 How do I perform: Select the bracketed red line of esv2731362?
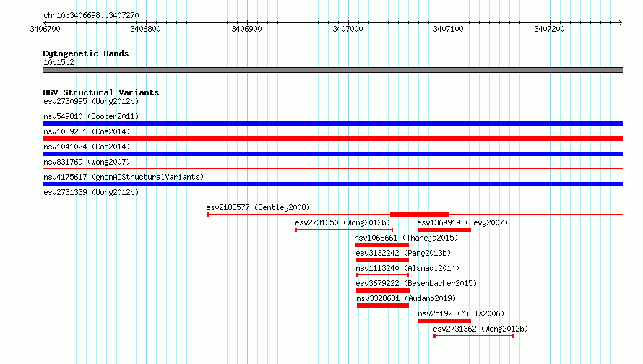click(x=474, y=336)
